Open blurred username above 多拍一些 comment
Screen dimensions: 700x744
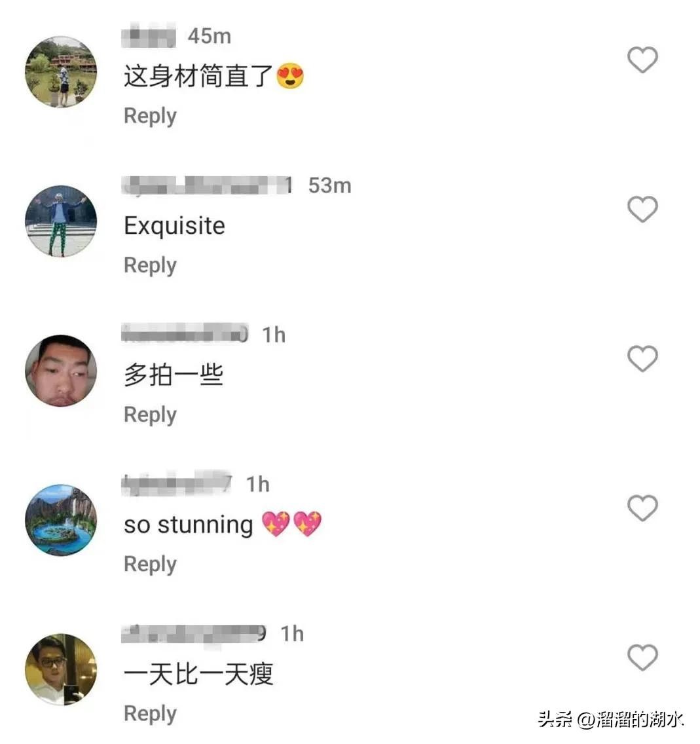pyautogui.click(x=185, y=333)
